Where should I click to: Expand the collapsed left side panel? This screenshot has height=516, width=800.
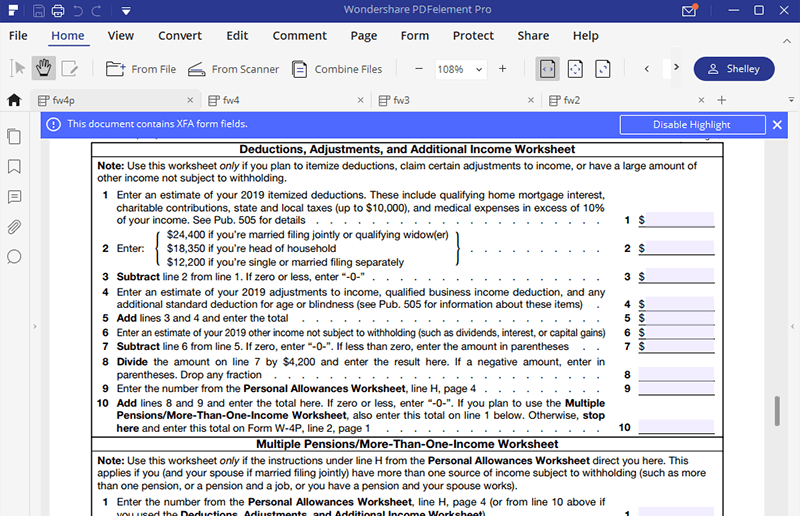(35, 327)
